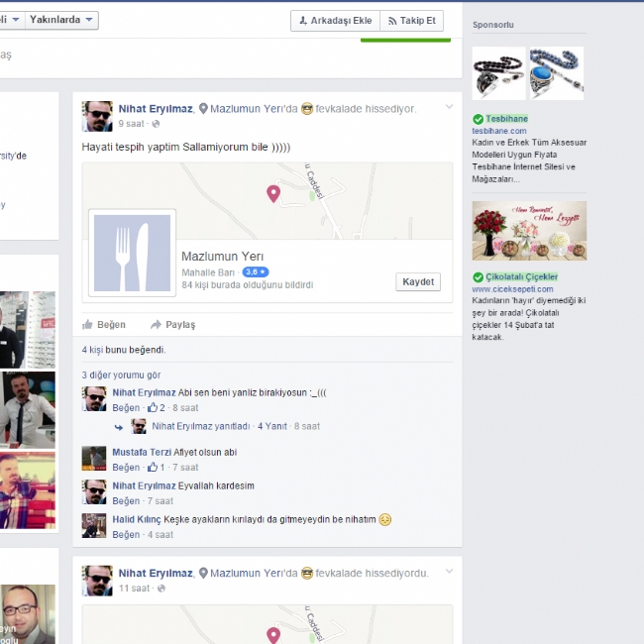Open Mazlumun Yeri'da link in 9 saat post
Screen dimensions: 644x644
pyautogui.click(x=254, y=109)
